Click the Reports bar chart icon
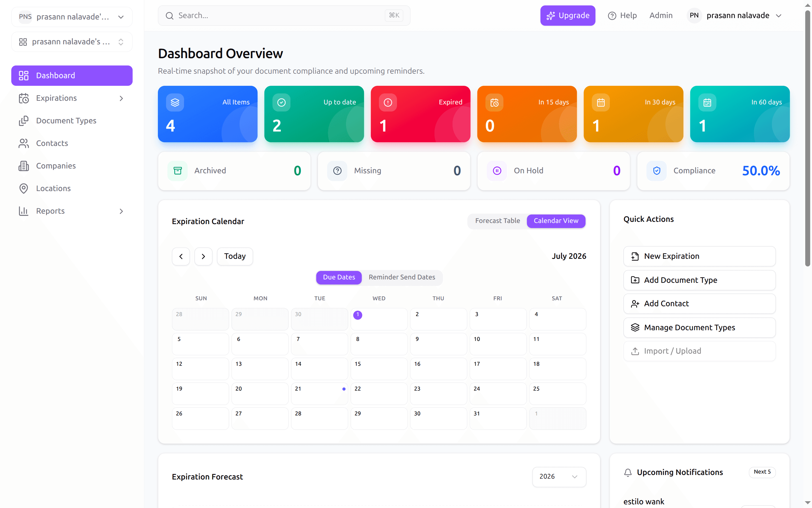The height and width of the screenshot is (508, 812). tap(23, 211)
